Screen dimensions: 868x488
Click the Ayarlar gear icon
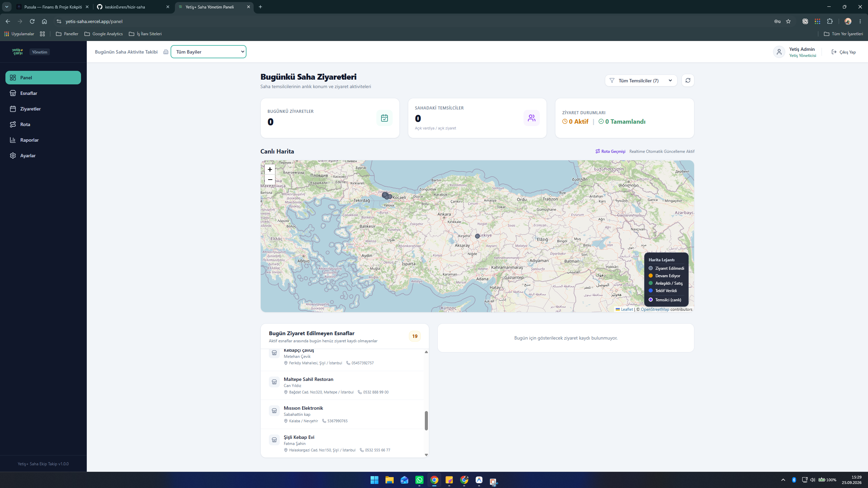pos(13,156)
